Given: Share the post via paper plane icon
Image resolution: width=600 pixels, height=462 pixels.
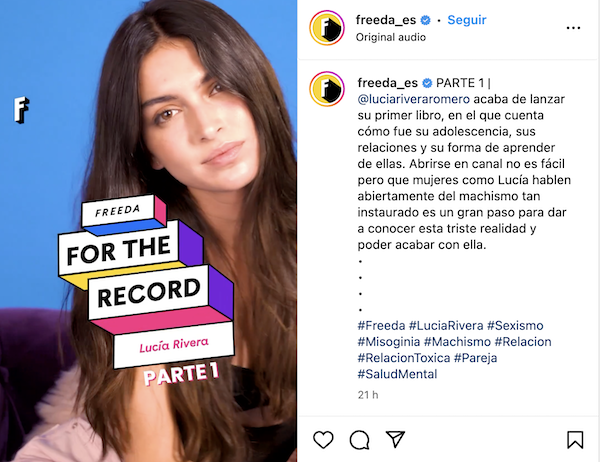Looking at the screenshot, I should [x=395, y=439].
